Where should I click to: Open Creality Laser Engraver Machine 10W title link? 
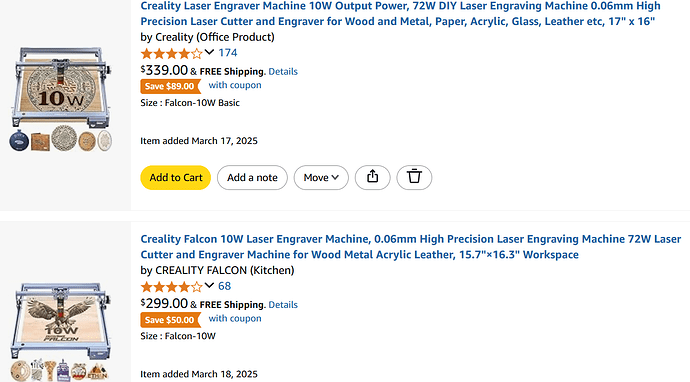click(x=400, y=14)
